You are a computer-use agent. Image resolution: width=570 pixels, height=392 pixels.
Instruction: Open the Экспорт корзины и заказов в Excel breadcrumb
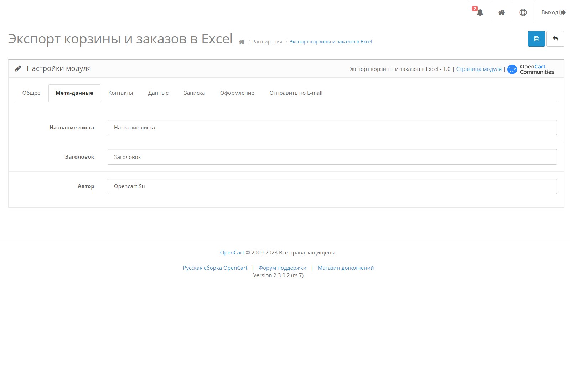click(x=331, y=42)
